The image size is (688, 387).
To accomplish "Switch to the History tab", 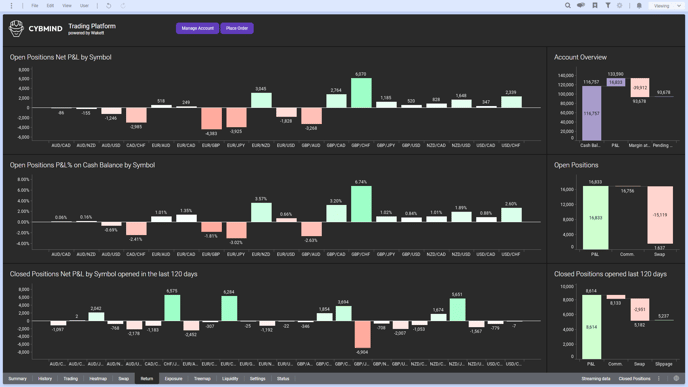I will click(x=45, y=379).
